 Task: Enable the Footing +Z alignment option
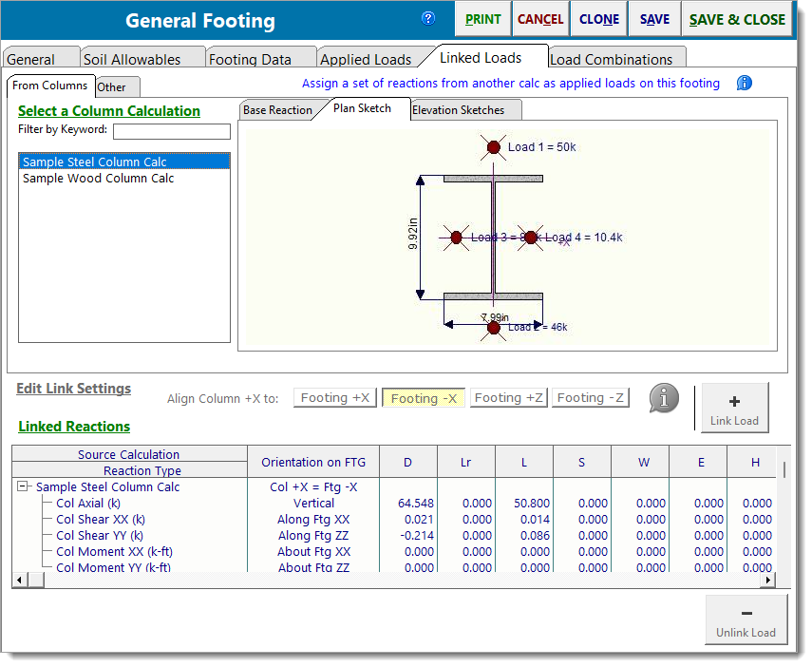pos(508,398)
